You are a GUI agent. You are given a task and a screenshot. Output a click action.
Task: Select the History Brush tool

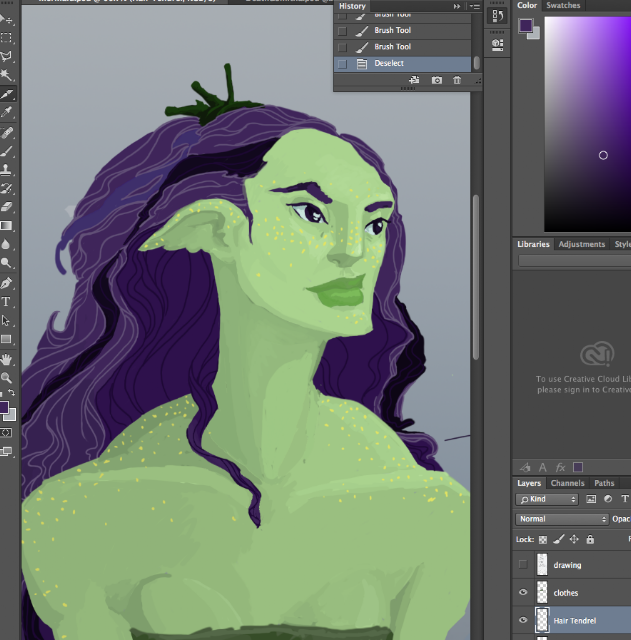6,188
